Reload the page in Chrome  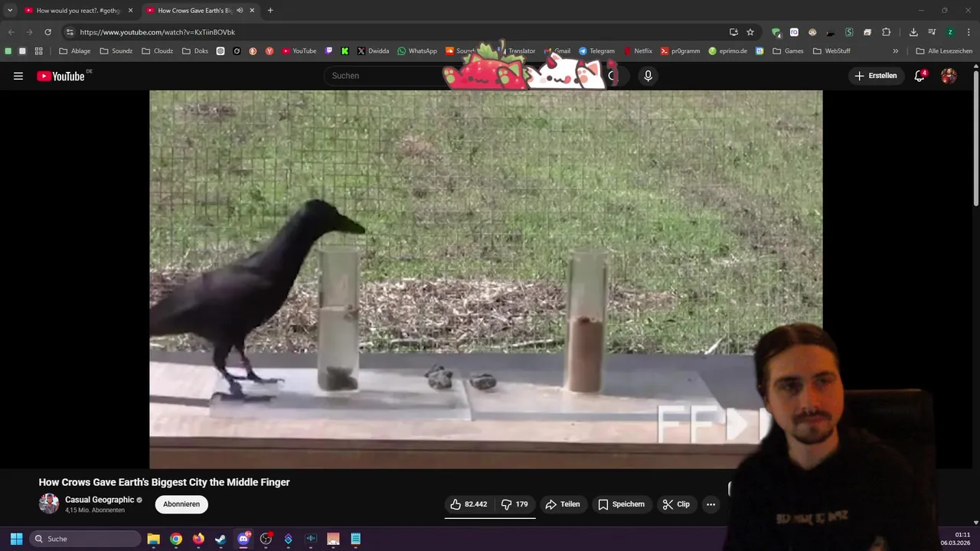pos(47,32)
